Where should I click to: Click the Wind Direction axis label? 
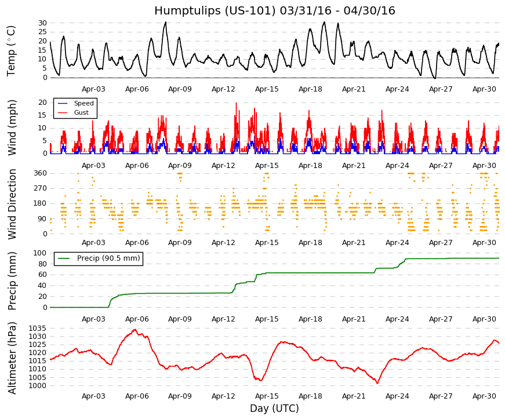(x=12, y=204)
